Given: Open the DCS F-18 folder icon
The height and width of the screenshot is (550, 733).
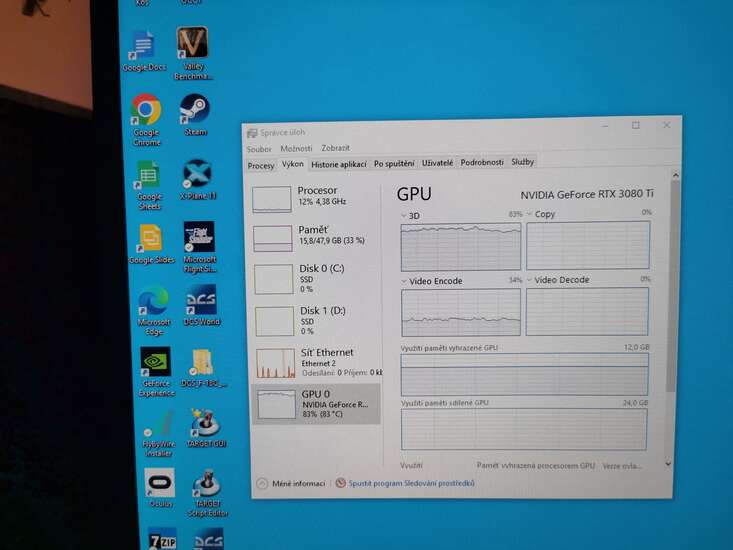Looking at the screenshot, I should coord(204,369).
